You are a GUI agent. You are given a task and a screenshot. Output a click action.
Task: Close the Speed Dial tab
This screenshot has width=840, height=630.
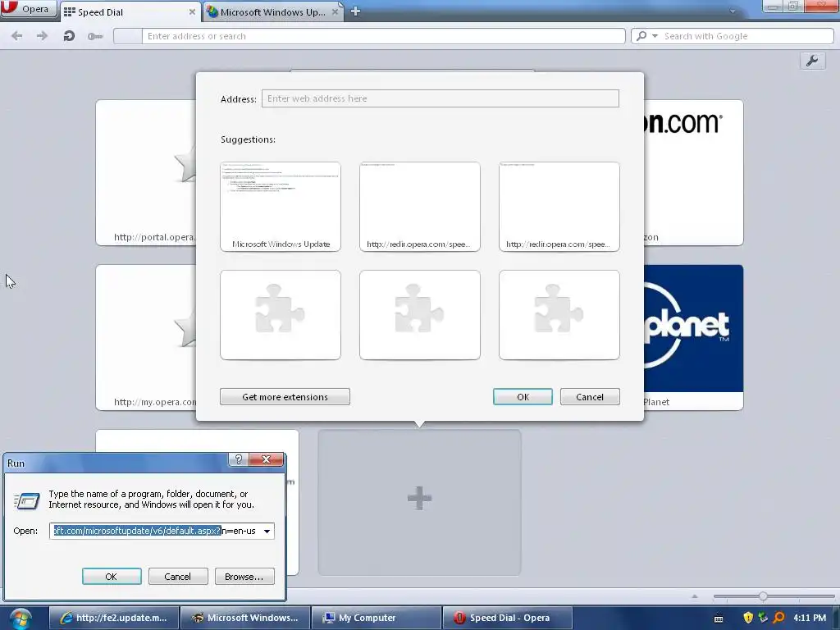192,11
